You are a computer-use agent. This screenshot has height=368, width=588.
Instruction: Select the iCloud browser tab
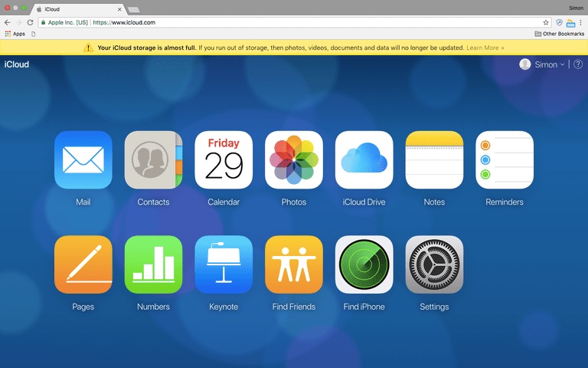pos(78,9)
